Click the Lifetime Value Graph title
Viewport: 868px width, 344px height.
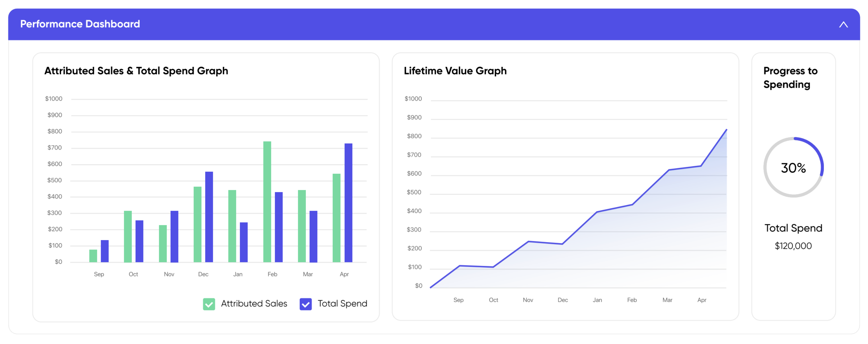[x=455, y=71]
